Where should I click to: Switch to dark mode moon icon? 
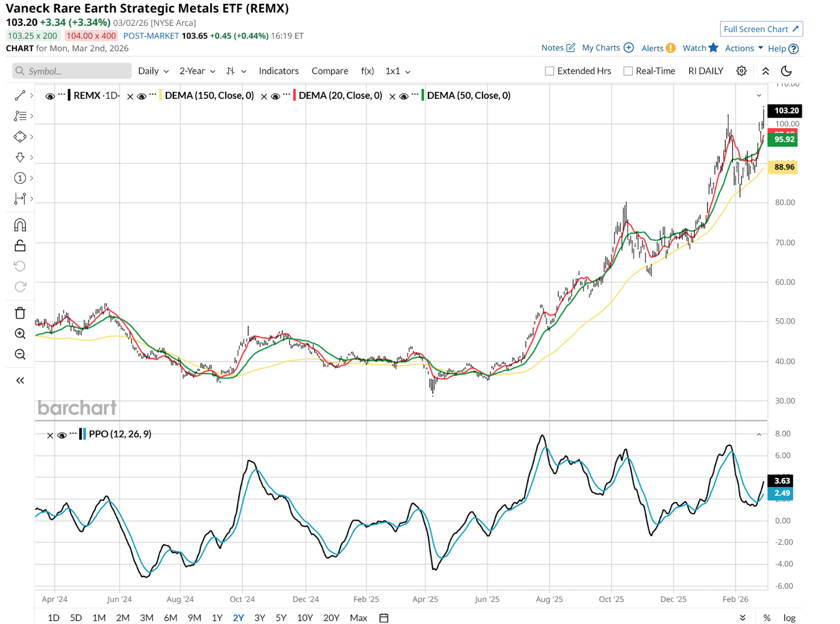tap(786, 71)
